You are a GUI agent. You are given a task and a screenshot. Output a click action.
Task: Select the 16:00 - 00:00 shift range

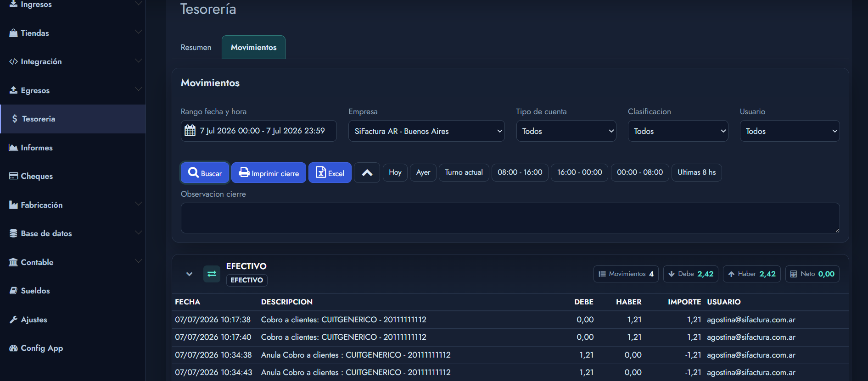(x=580, y=172)
